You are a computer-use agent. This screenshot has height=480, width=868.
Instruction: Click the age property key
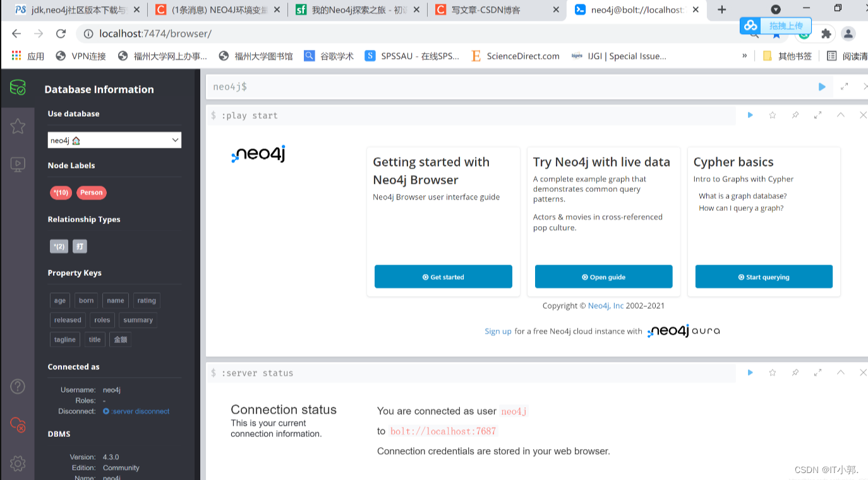pyautogui.click(x=60, y=301)
